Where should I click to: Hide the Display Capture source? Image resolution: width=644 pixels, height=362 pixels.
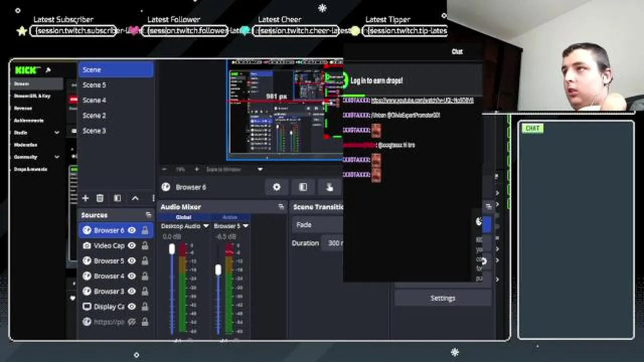click(x=131, y=306)
